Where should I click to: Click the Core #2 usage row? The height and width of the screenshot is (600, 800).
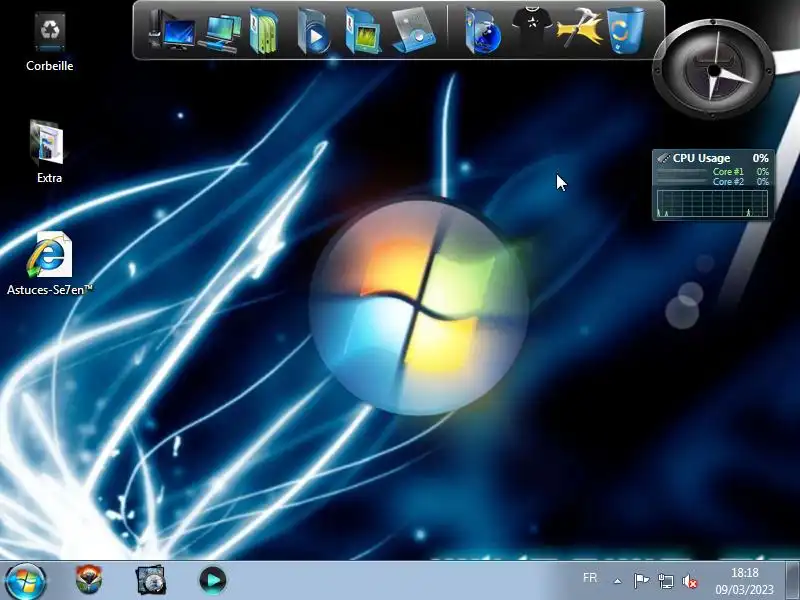pyautogui.click(x=713, y=182)
